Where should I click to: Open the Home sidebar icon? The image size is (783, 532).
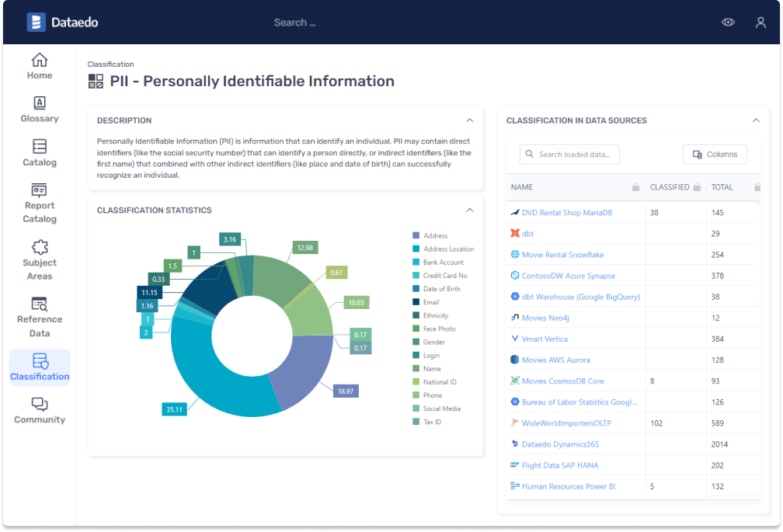(x=40, y=61)
